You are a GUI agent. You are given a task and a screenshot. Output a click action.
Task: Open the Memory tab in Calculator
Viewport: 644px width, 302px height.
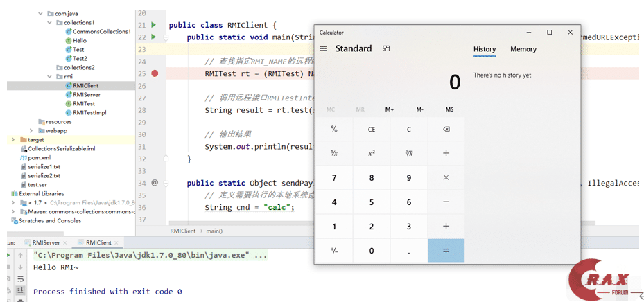(523, 49)
